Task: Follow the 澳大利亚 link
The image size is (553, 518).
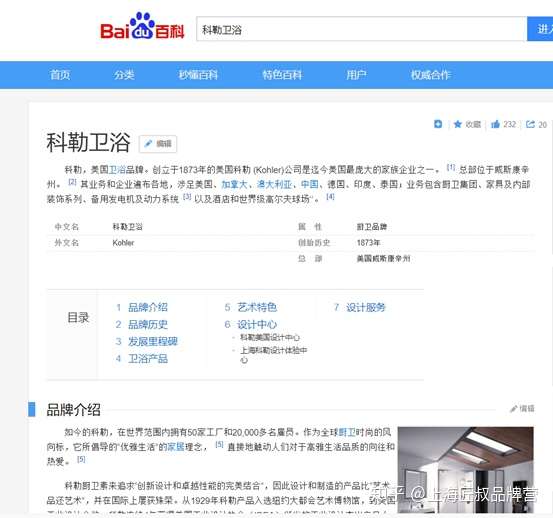Action: (274, 184)
